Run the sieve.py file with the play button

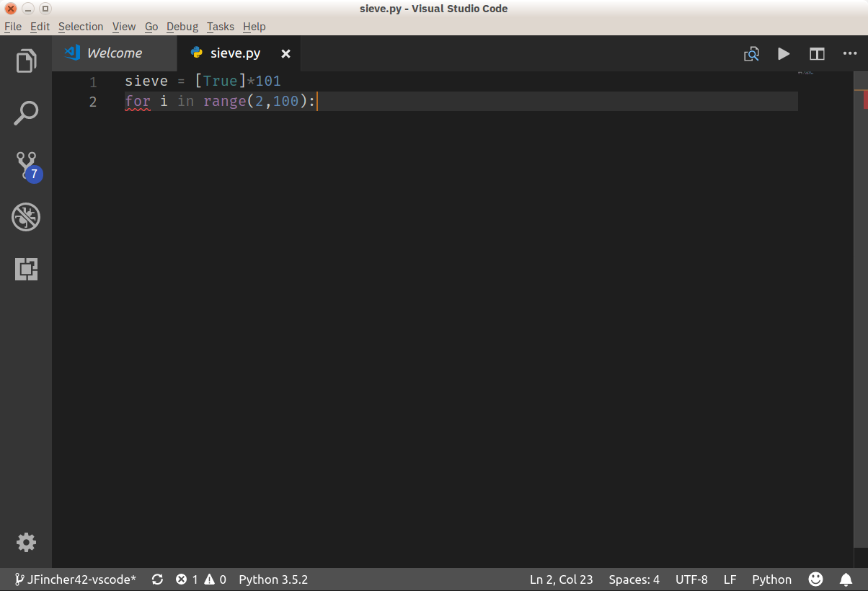pos(784,53)
